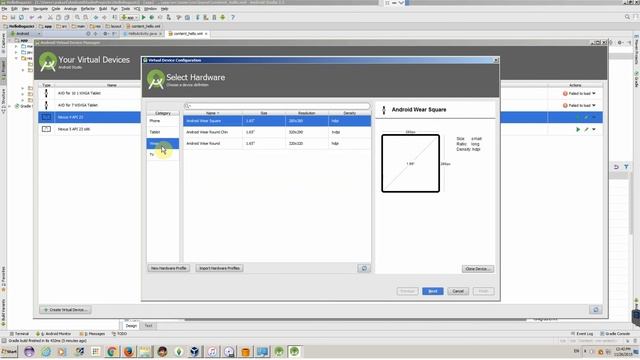Click the Run app green play icon

143,18
